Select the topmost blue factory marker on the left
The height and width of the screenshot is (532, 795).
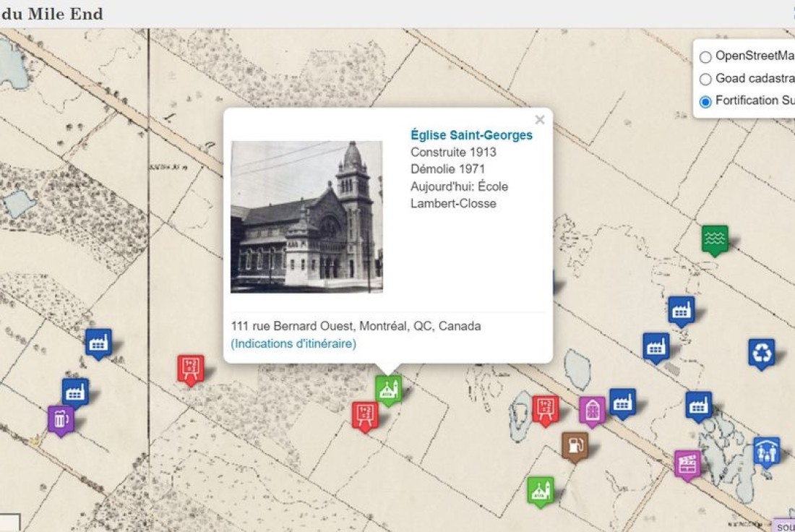click(99, 343)
